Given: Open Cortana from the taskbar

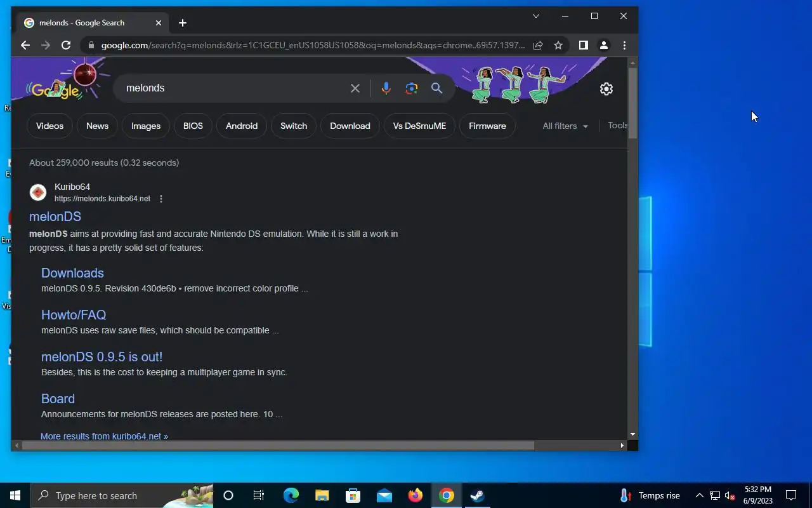Looking at the screenshot, I should [228, 495].
